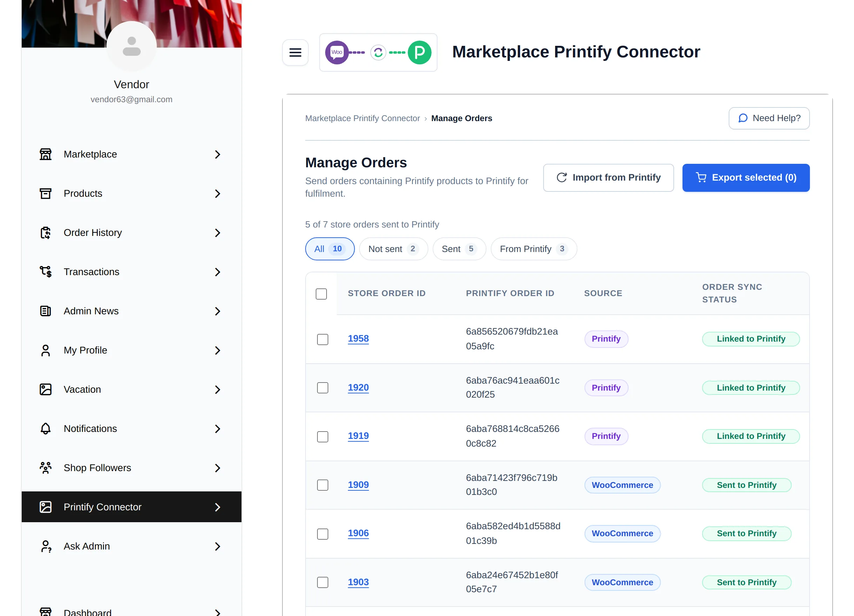Expand the Ask Admin chevron
854x616 pixels.
tap(217, 546)
